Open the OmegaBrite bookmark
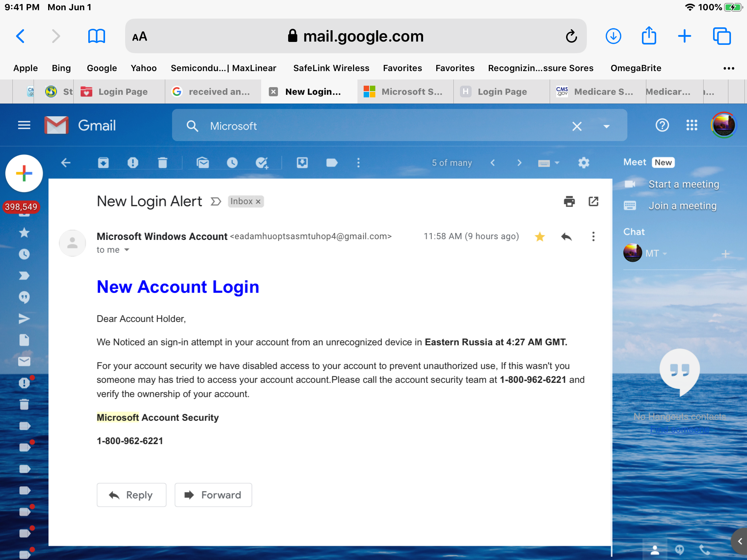This screenshot has height=560, width=747. [x=636, y=68]
